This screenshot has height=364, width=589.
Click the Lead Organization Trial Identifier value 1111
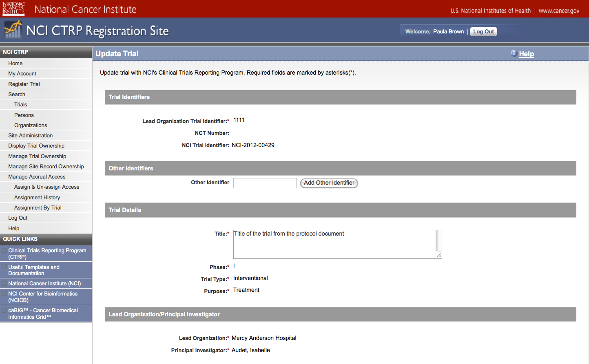pyautogui.click(x=239, y=120)
